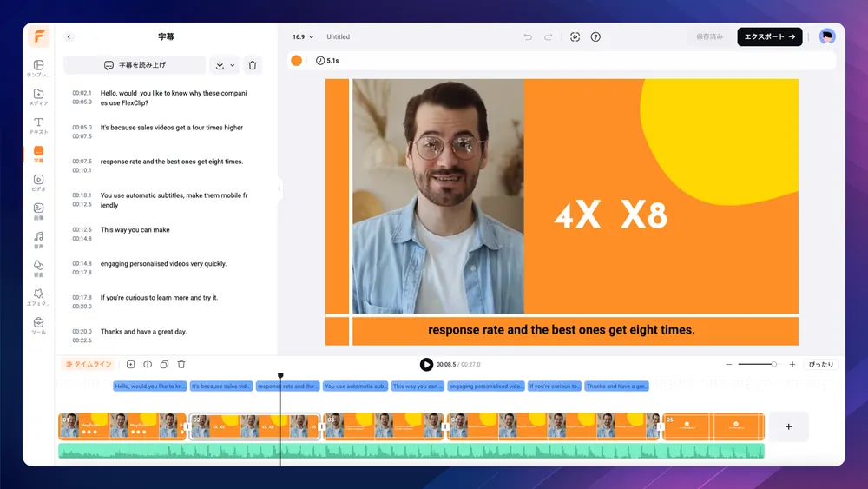The height and width of the screenshot is (489, 868).
Task: Open the Media (メディア) sidebar panel
Action: click(38, 97)
